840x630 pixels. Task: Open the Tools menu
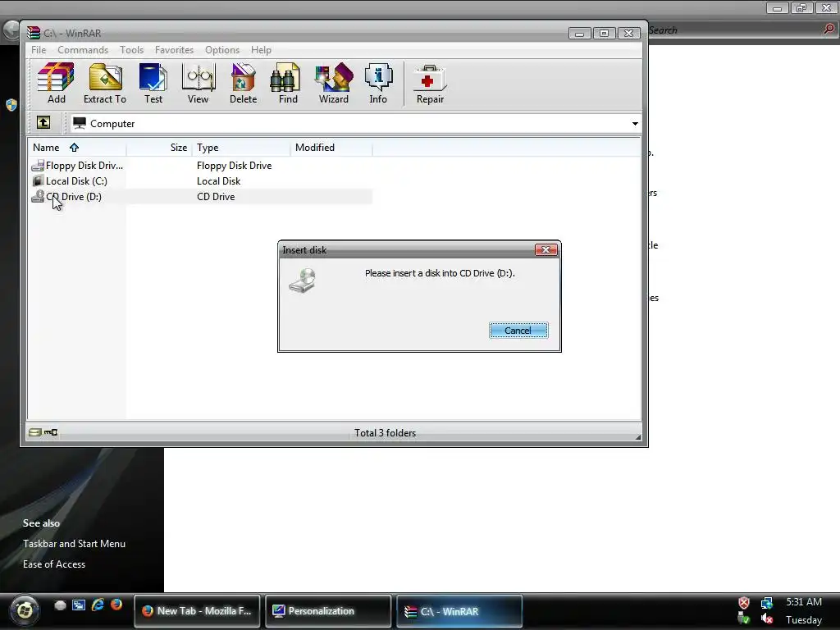click(131, 50)
